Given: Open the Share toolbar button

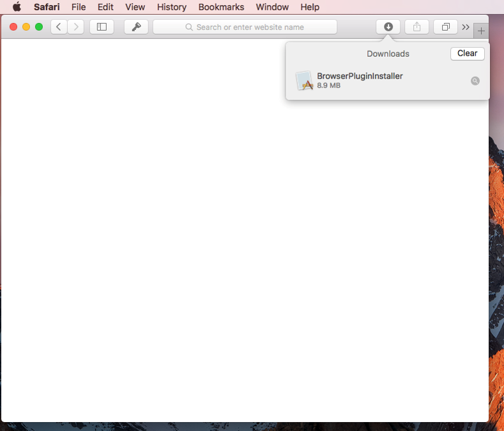Looking at the screenshot, I should [x=417, y=27].
